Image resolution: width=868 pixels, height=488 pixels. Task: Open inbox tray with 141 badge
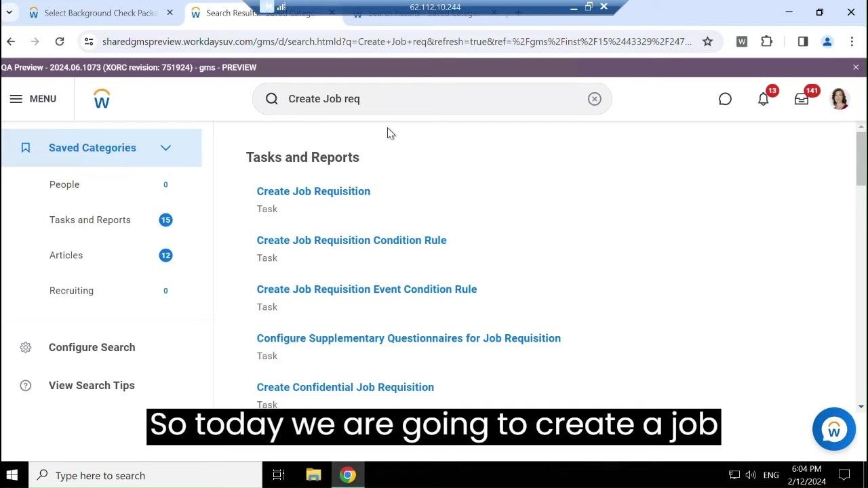click(x=802, y=98)
